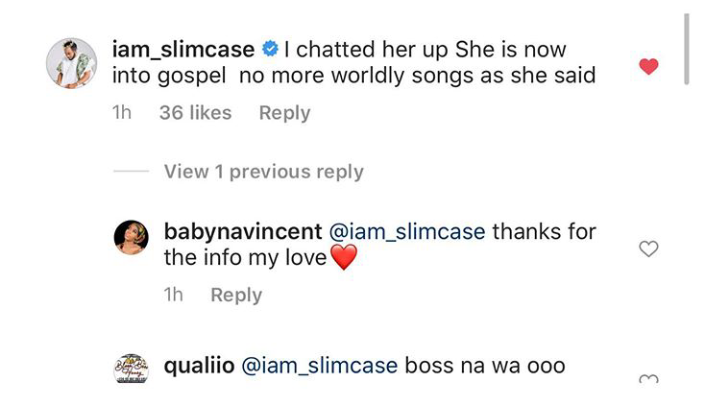Screen dimensions: 720x413
Task: Unlike iam_slimcase's comment with red heart
Action: point(649,66)
